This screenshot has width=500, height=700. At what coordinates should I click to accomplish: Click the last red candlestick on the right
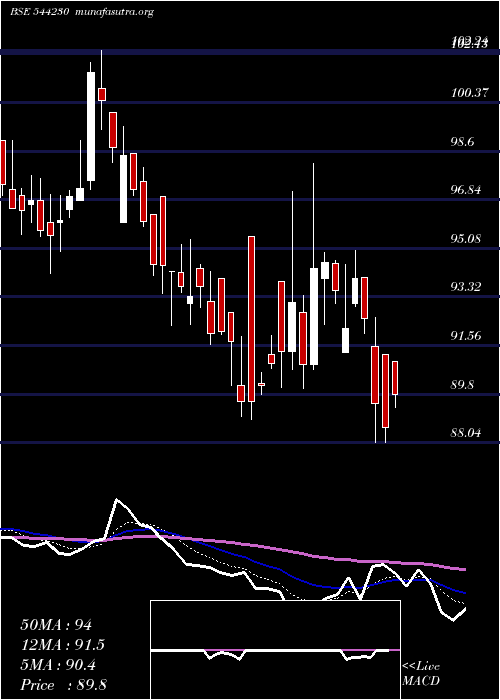pyautogui.click(x=395, y=378)
